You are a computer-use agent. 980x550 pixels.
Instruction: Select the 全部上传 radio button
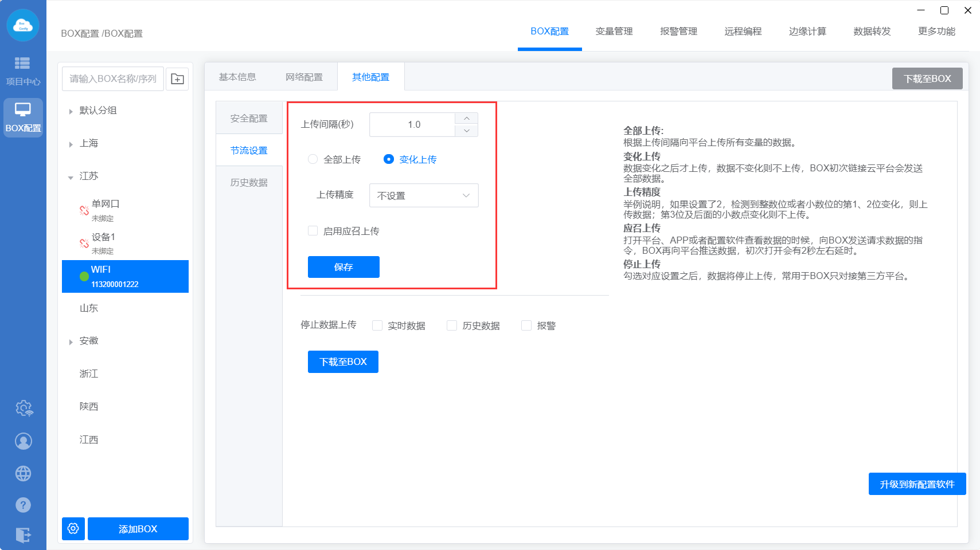[313, 159]
